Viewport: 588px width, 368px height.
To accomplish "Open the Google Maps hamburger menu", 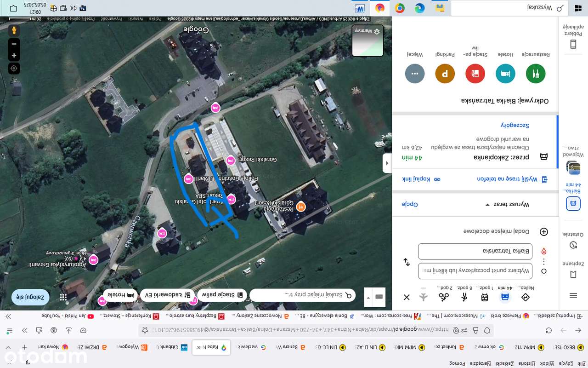I will 573,295.
